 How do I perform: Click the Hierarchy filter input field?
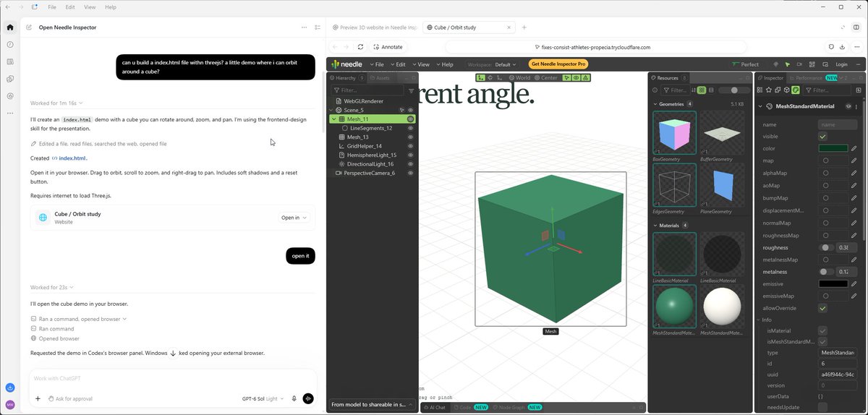pos(367,90)
